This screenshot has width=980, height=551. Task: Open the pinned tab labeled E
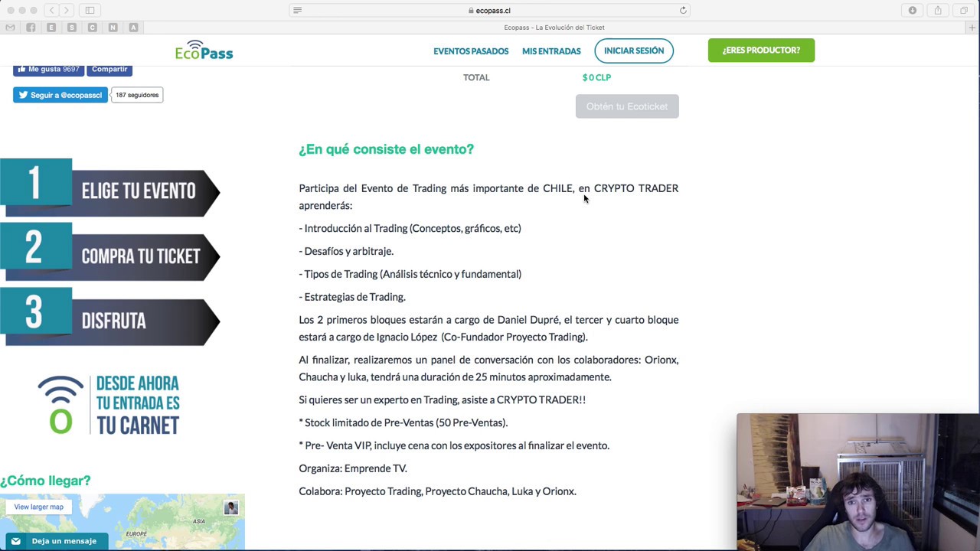[51, 28]
